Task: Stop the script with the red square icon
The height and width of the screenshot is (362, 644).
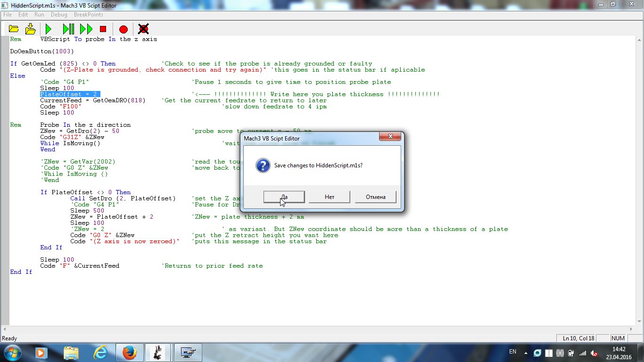Action: click(x=103, y=29)
